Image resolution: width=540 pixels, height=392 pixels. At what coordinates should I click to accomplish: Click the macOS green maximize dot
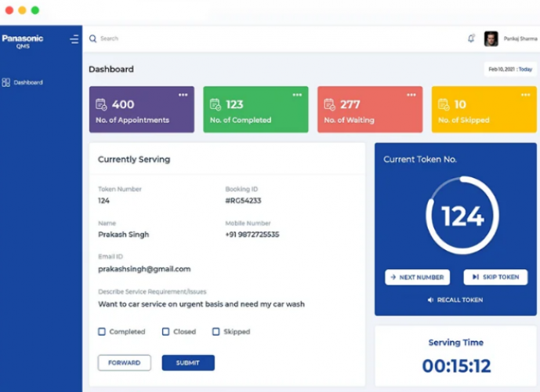point(35,10)
